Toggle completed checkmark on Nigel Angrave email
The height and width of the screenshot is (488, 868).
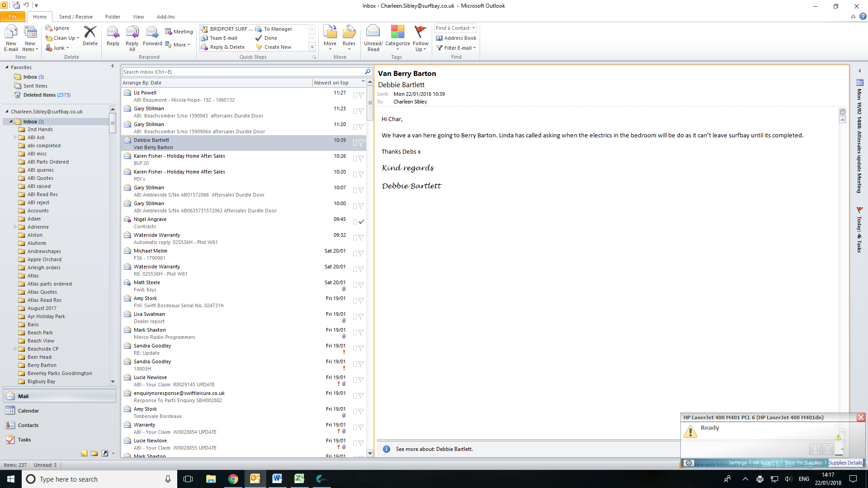[361, 222]
